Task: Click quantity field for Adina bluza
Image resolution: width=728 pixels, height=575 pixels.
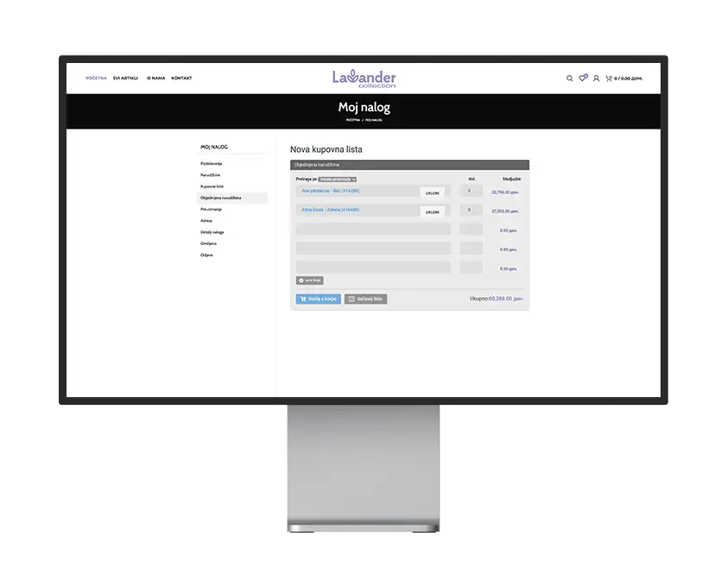Action: coord(471,210)
